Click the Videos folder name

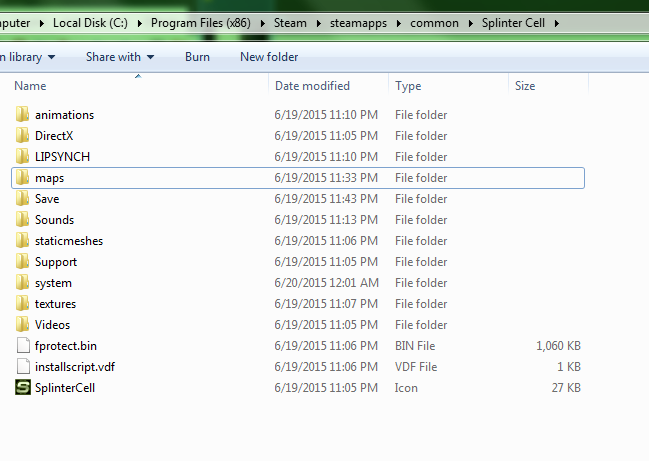[53, 325]
